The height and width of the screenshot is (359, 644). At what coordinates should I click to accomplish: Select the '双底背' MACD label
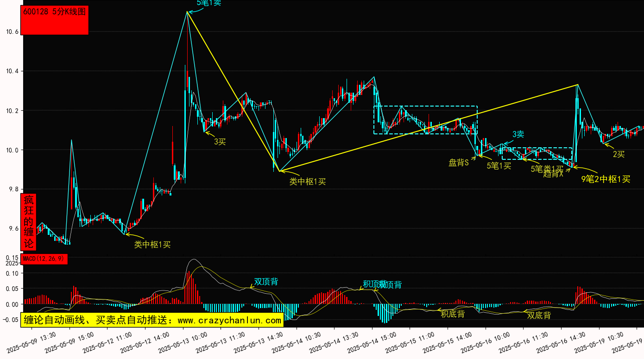tap(539, 315)
